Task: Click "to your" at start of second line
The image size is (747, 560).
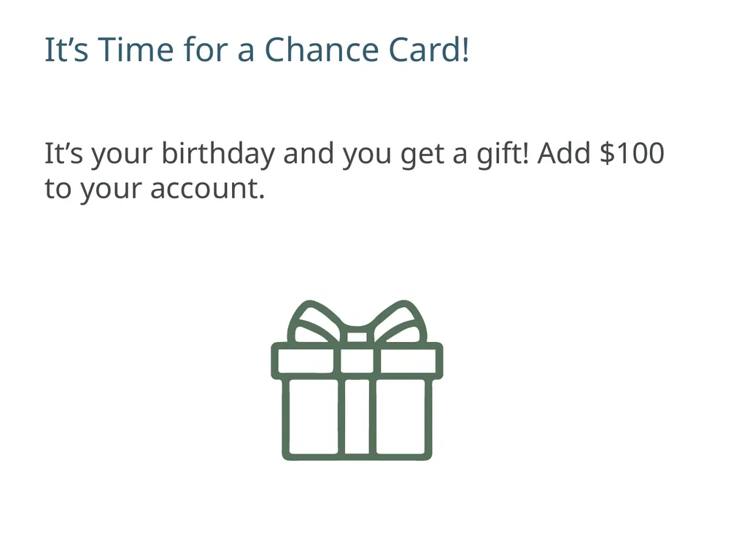Action: 93,189
